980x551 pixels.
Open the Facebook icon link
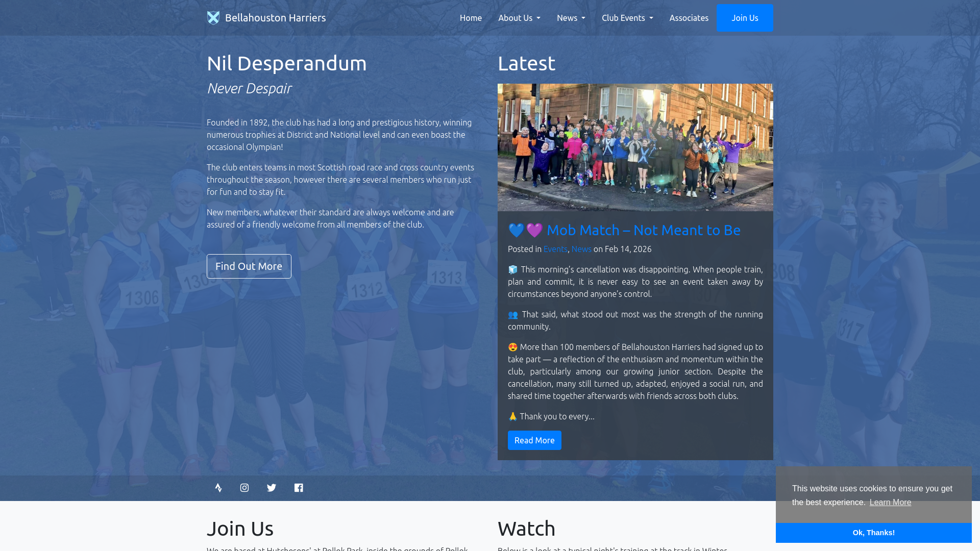(299, 488)
